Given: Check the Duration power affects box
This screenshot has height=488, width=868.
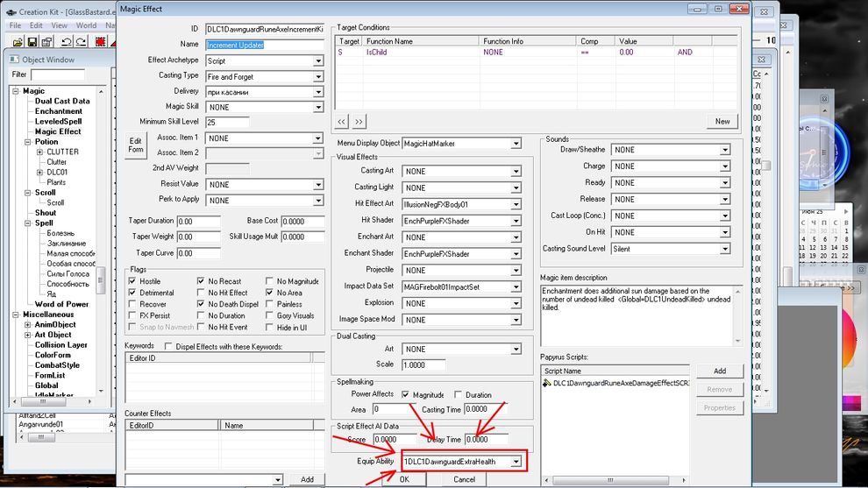Looking at the screenshot, I should 459,395.
